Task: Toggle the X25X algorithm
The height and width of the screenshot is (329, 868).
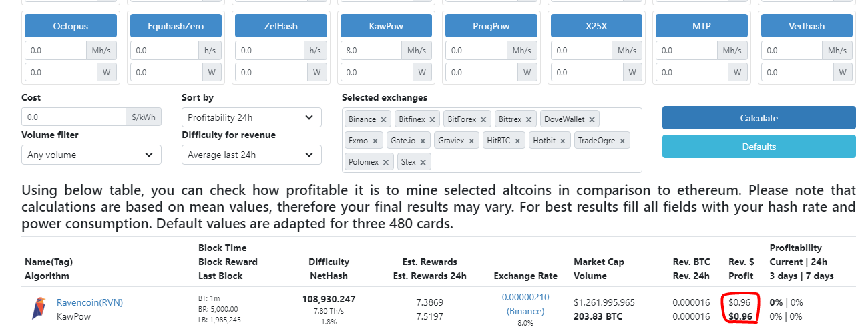Action: click(596, 27)
